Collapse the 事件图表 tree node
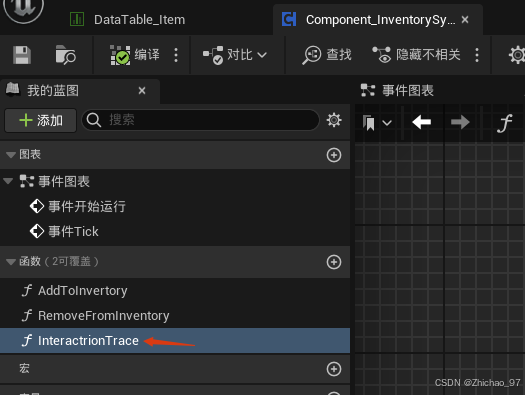This screenshot has height=395, width=525. pos(8,181)
